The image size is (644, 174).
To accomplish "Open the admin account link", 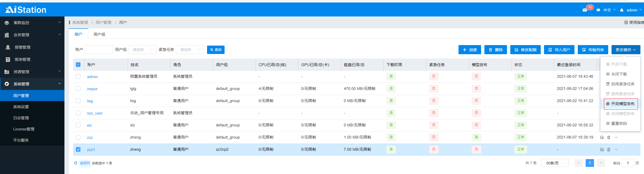I will [x=92, y=76].
